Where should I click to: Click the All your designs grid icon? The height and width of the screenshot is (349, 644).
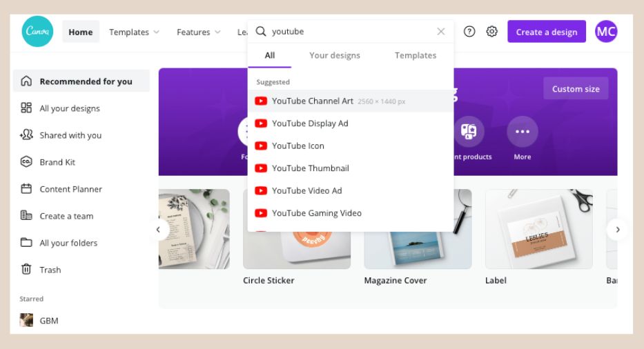[26, 108]
